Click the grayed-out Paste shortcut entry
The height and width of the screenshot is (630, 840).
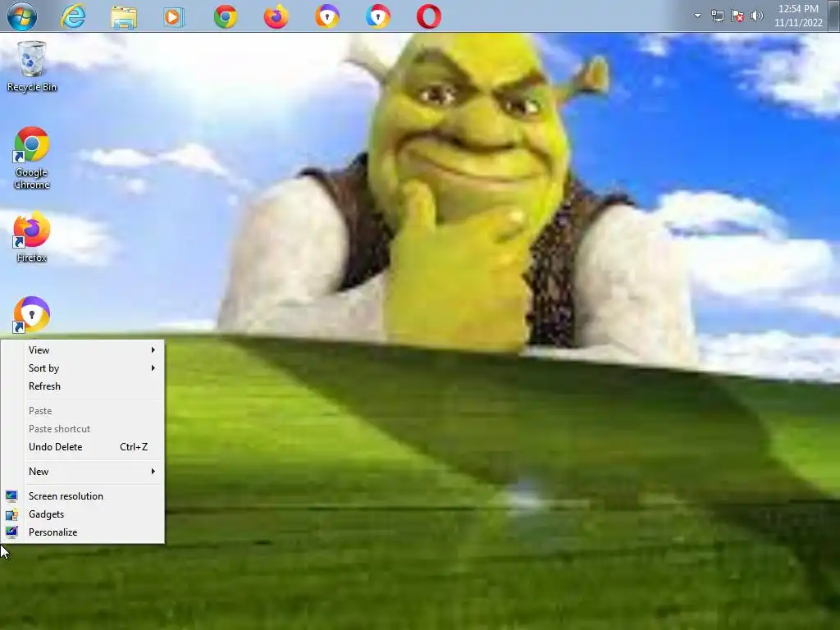pyautogui.click(x=83, y=428)
